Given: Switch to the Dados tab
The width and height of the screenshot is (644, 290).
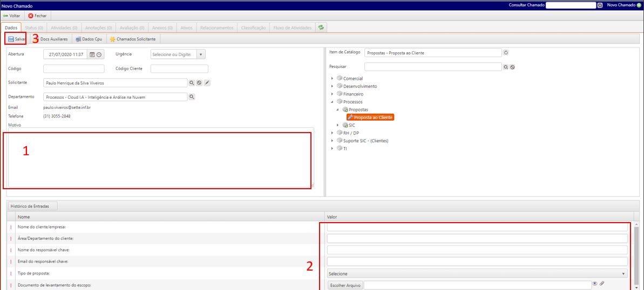Looking at the screenshot, I should point(11,27).
